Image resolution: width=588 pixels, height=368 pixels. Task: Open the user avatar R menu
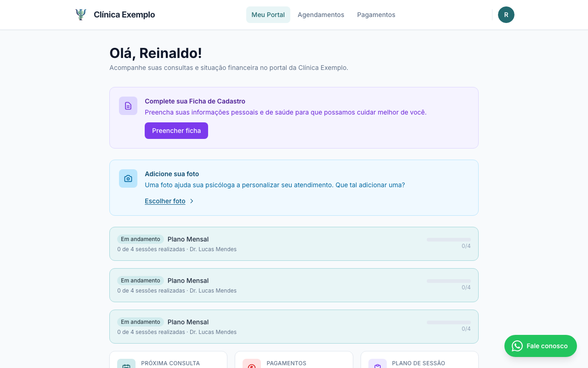(506, 15)
